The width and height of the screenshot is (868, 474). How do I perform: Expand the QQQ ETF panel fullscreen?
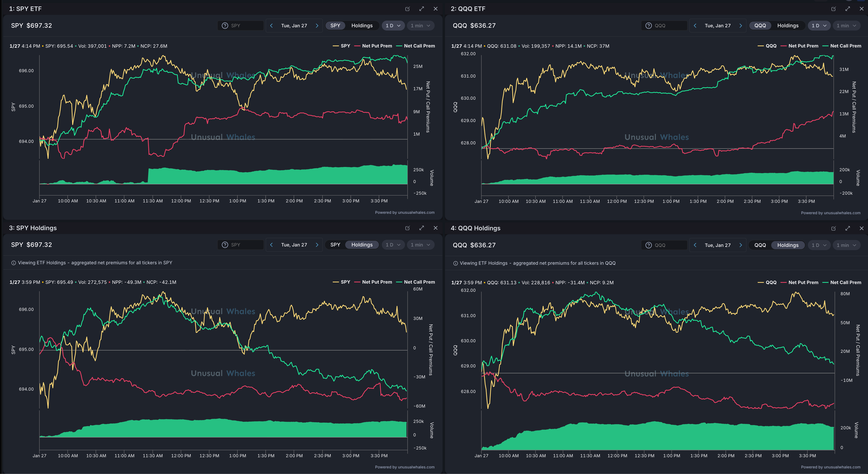(x=847, y=9)
